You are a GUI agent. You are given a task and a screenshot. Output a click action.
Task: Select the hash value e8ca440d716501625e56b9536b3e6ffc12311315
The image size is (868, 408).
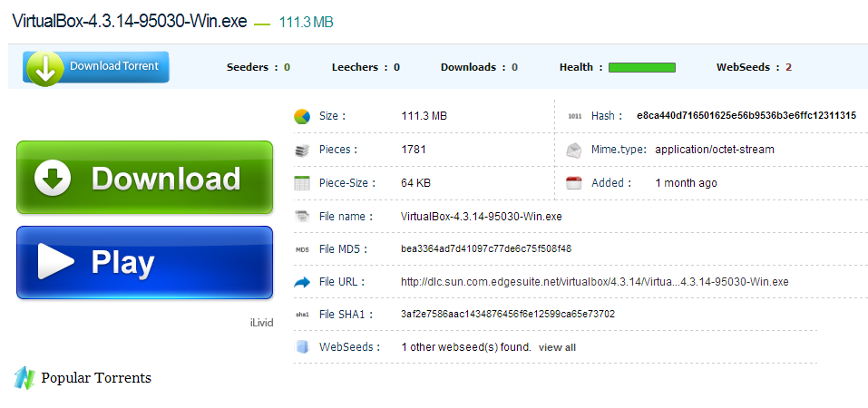746,116
